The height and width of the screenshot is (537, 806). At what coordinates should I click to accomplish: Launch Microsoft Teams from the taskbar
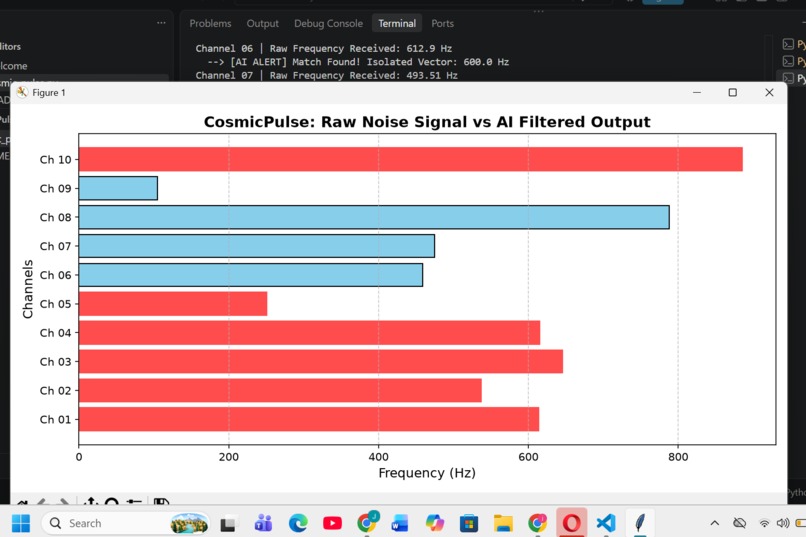[263, 524]
